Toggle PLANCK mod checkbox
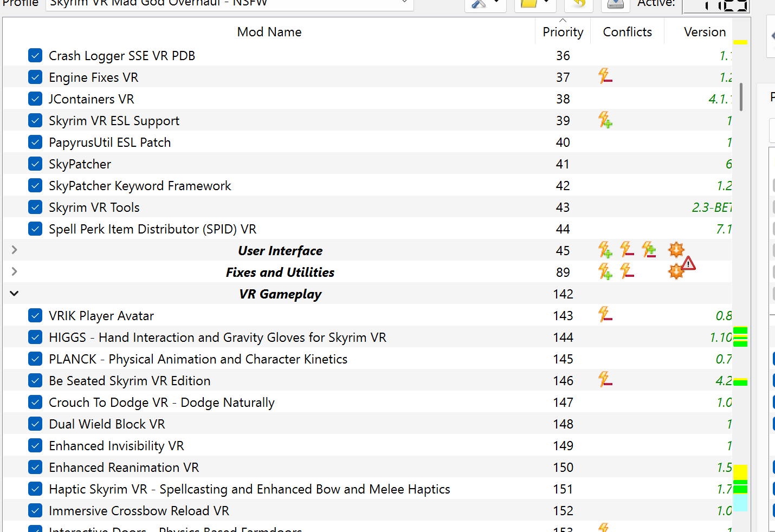775x532 pixels. tap(35, 359)
